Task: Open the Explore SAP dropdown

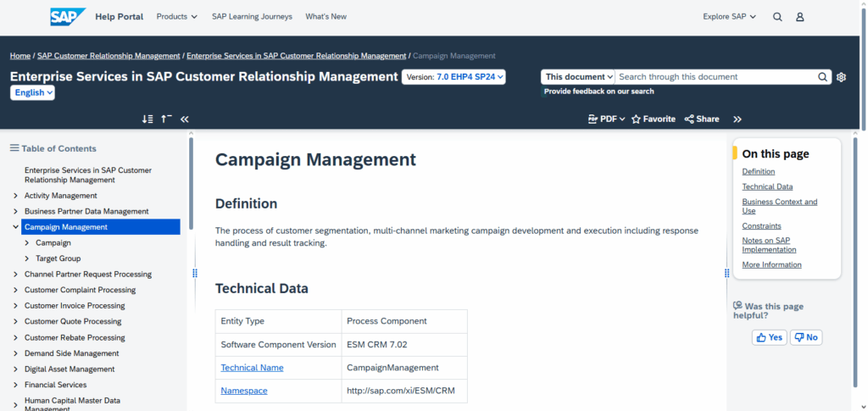Action: [x=729, y=17]
